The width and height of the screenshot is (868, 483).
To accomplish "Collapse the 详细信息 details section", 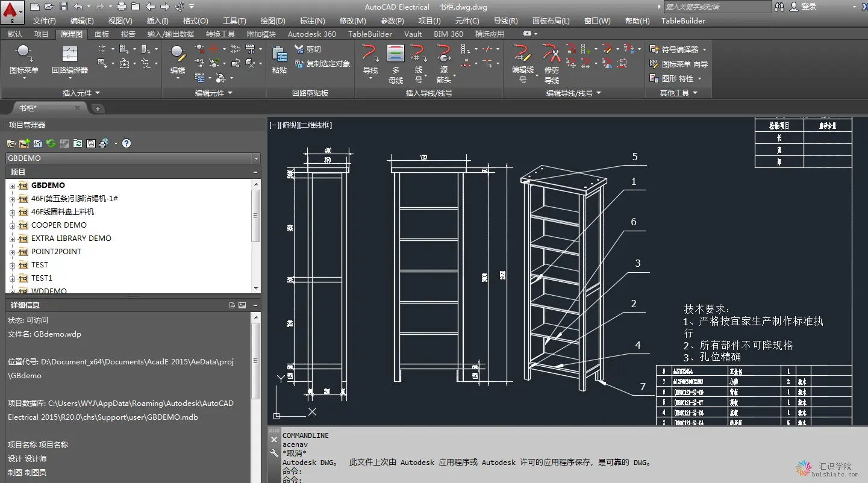I will [x=255, y=305].
